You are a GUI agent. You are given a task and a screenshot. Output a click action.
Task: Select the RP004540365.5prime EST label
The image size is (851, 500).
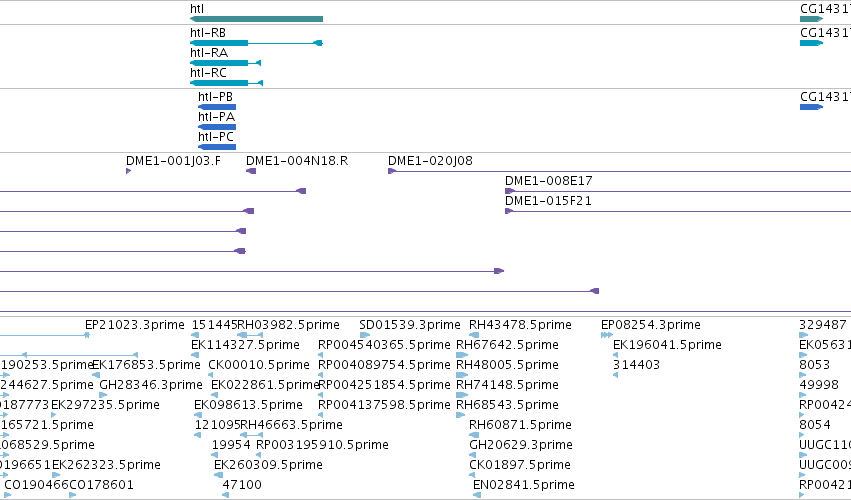[384, 345]
